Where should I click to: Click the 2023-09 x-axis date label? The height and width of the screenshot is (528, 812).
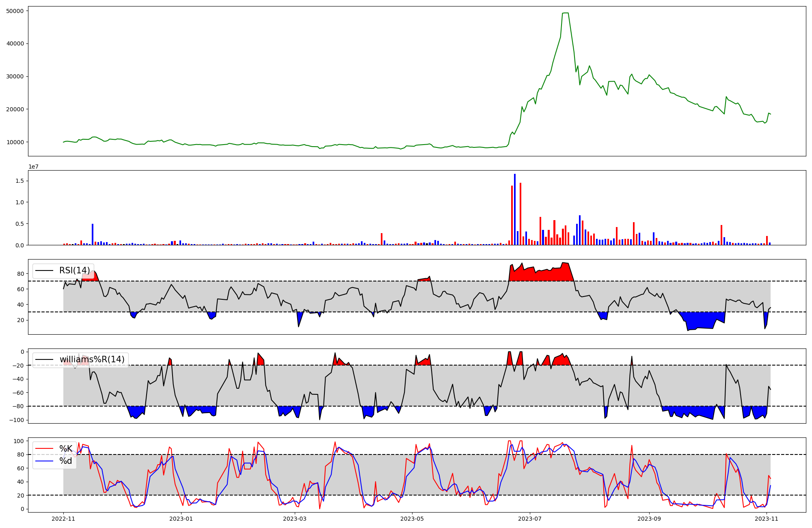(x=649, y=519)
